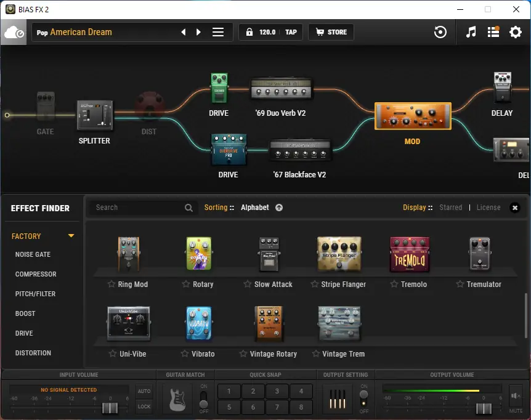Open the ToneCloud cloud icon
The height and width of the screenshot is (420, 531).
tap(14, 33)
